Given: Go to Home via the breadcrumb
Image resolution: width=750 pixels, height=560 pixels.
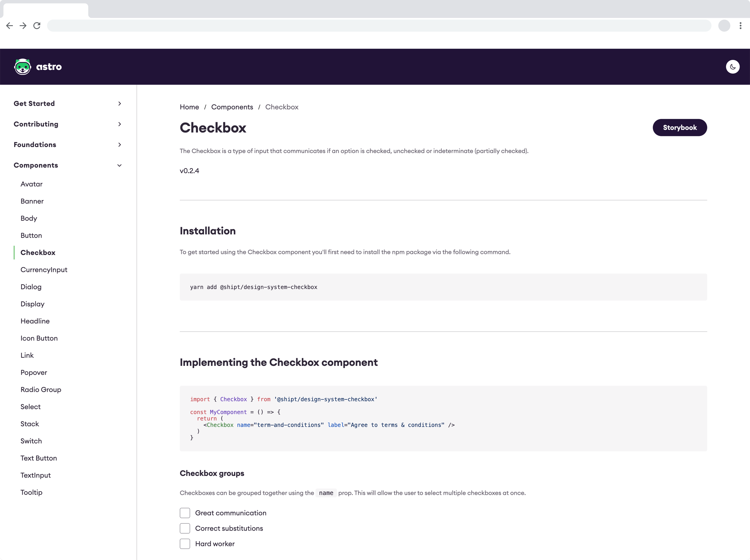Looking at the screenshot, I should [189, 107].
